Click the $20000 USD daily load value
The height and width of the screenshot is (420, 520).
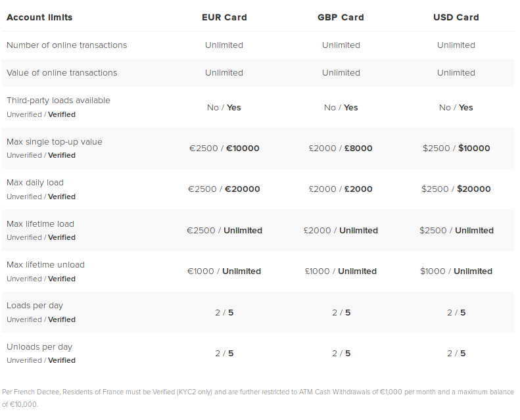click(x=473, y=189)
